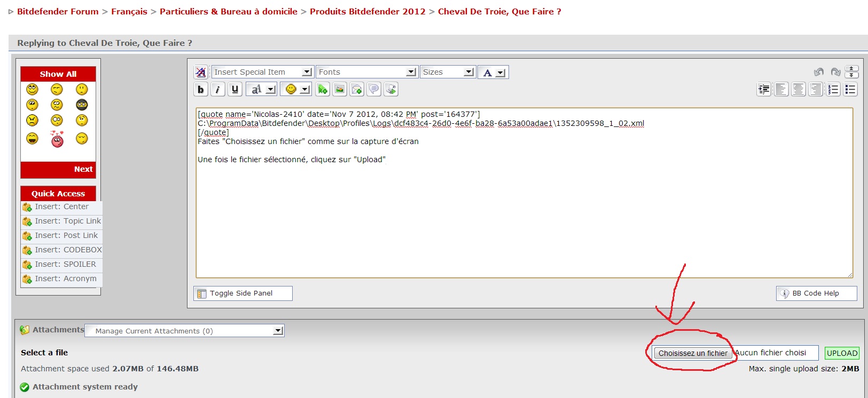Insert a bulleted list
The width and height of the screenshot is (868, 398).
850,89
